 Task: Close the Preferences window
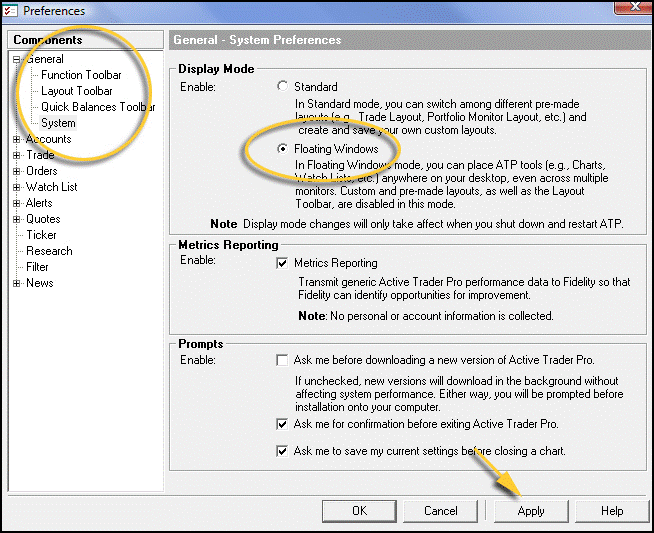tap(633, 7)
